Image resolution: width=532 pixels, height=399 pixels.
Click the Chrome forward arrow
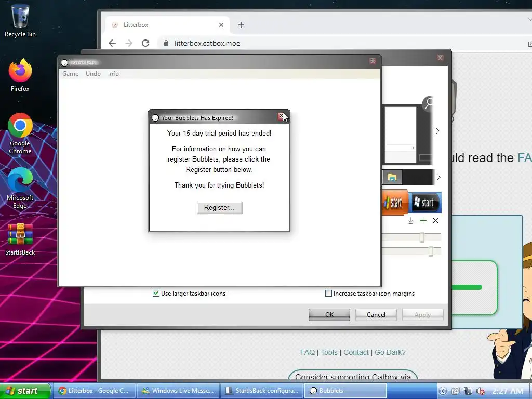(129, 43)
